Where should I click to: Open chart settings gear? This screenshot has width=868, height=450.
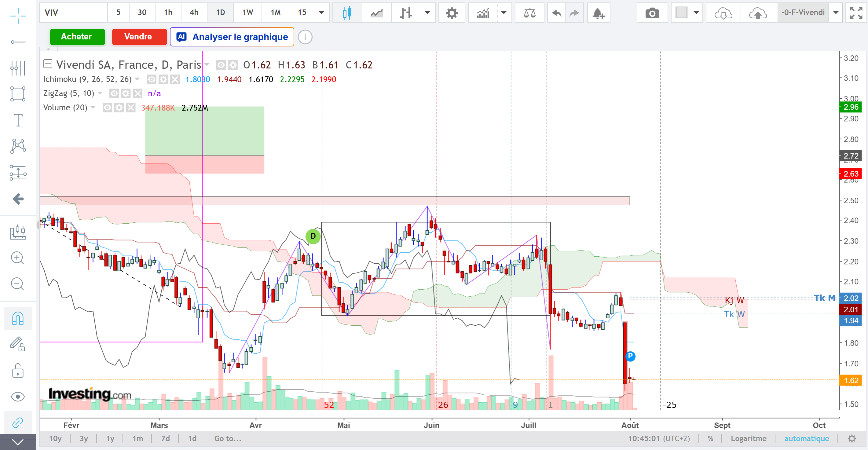452,13
